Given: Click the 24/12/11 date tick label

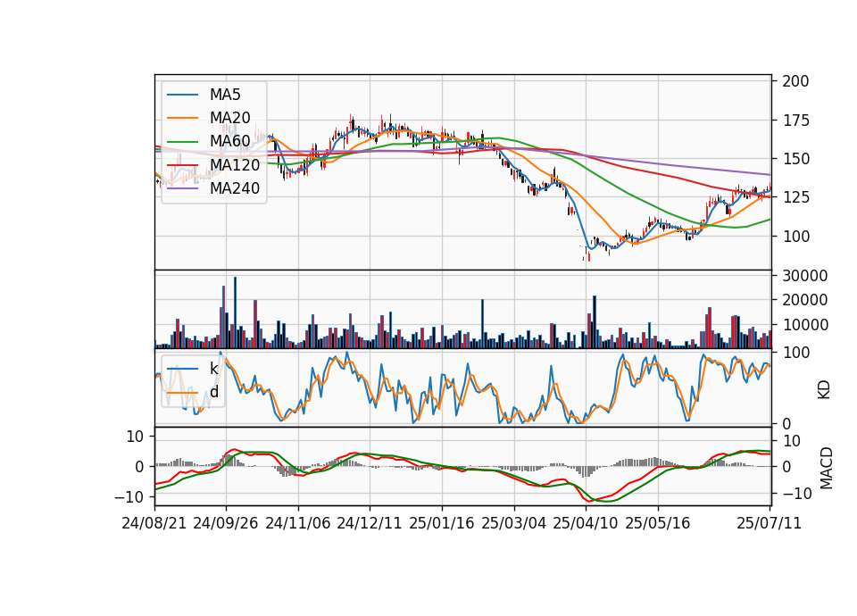Looking at the screenshot, I should tap(370, 523).
